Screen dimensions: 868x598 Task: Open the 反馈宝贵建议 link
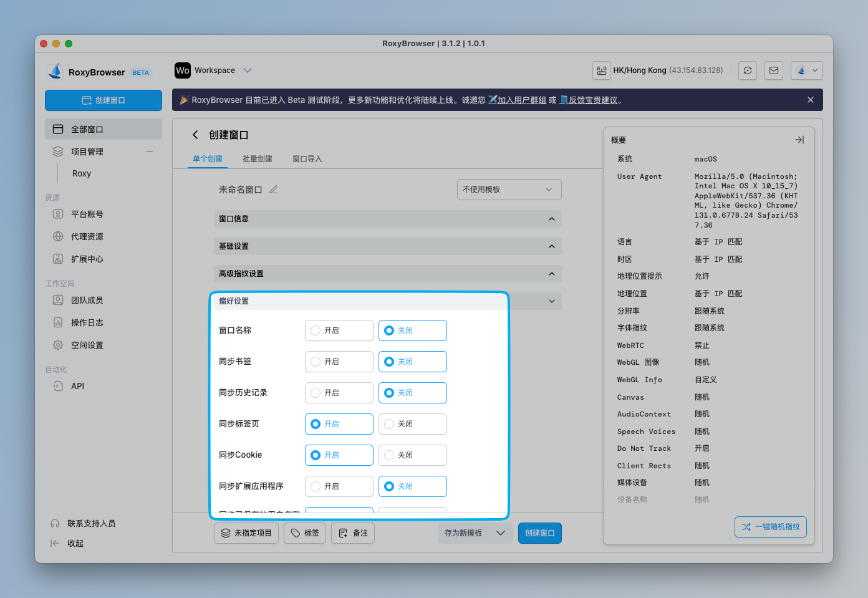[593, 100]
